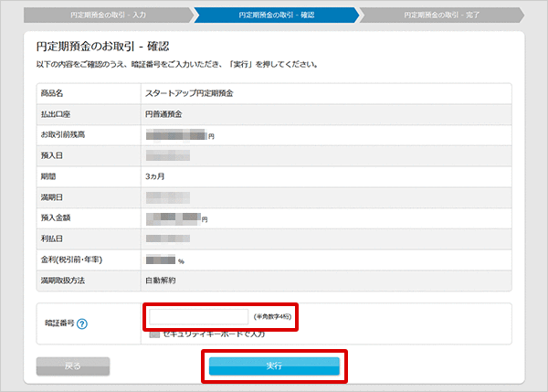Screen dimensions: 548x392
Task: Click the 商品名 row label
Action: pos(52,93)
